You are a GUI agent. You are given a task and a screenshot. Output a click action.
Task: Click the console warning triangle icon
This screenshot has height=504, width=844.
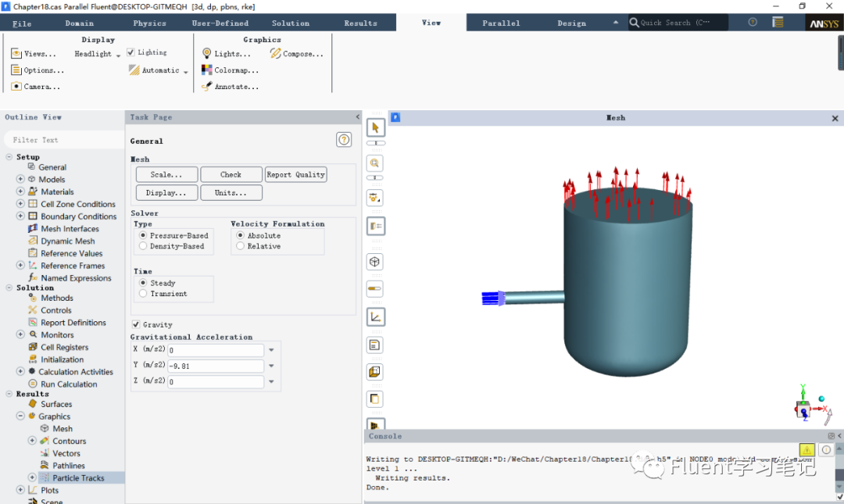point(806,449)
